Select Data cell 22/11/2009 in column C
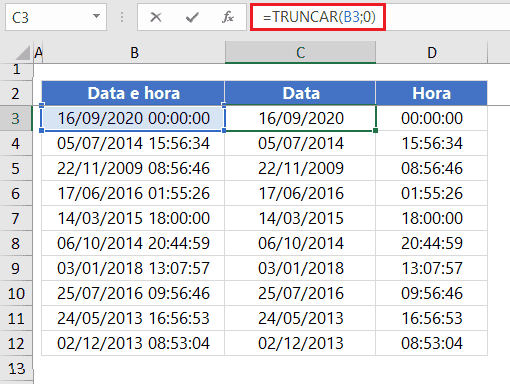The width and height of the screenshot is (510, 384). coord(300,168)
